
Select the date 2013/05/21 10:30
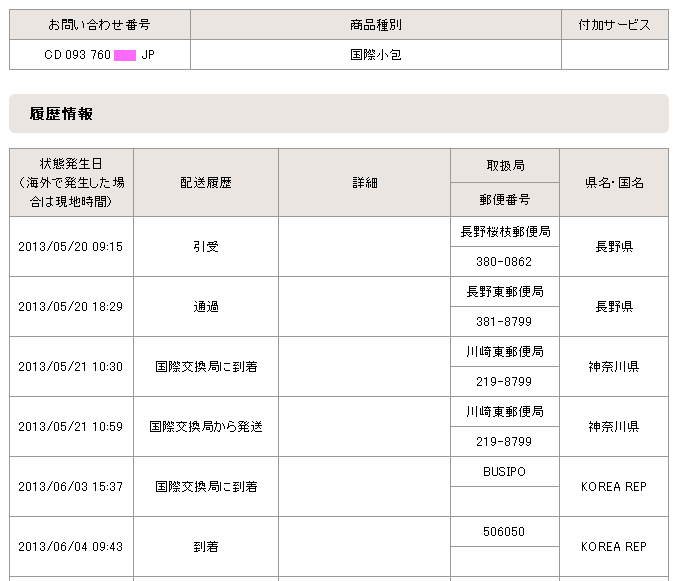(70, 367)
